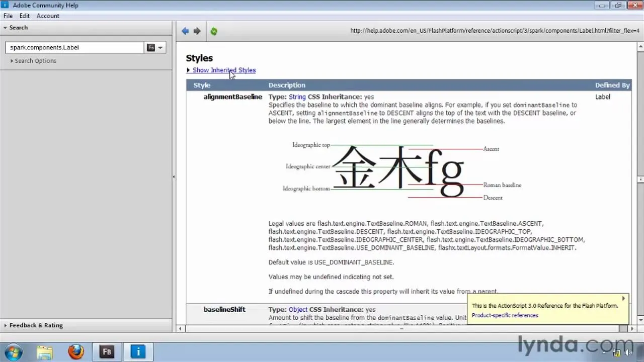Image resolution: width=644 pixels, height=362 pixels.
Task: Select Adobe Community Help taskbar button
Action: coord(138,351)
